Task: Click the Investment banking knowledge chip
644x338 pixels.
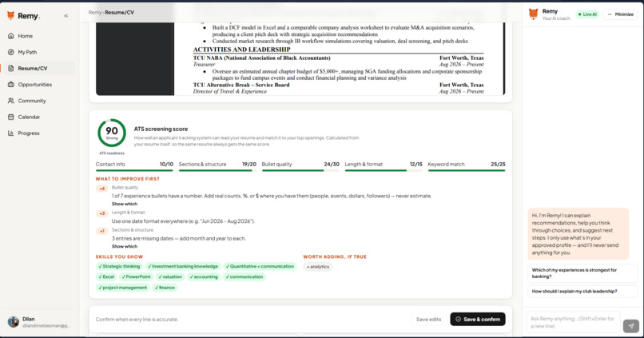Action: [x=183, y=267]
